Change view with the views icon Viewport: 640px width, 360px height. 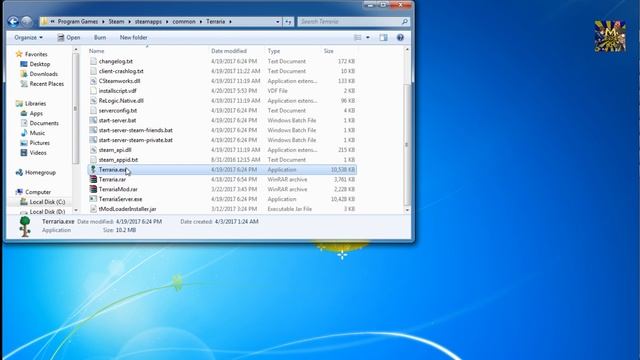point(358,38)
